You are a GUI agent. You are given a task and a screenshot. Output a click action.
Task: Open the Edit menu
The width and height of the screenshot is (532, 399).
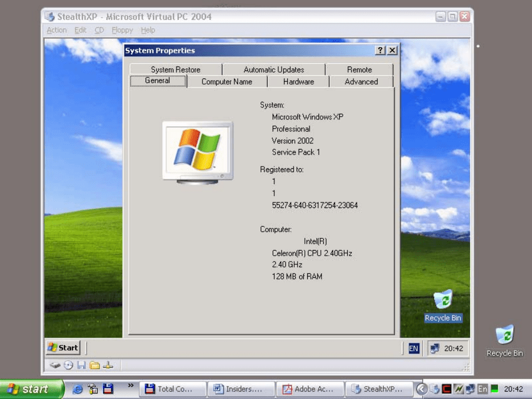point(80,30)
